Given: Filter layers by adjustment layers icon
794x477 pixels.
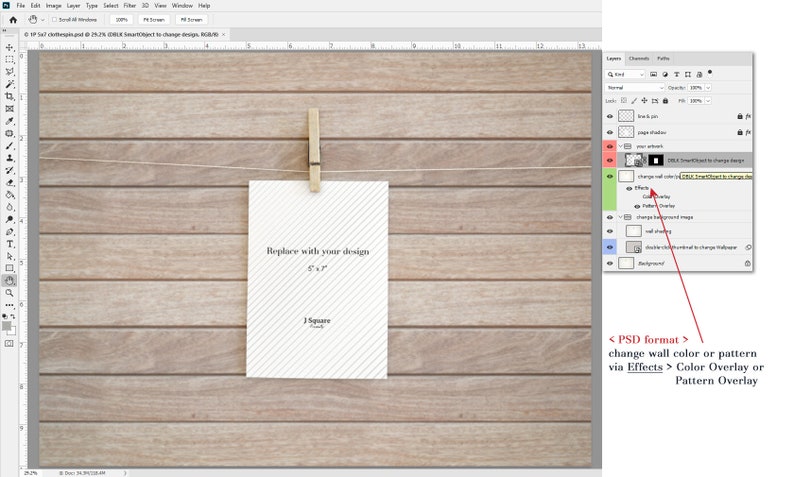Looking at the screenshot, I should click(665, 74).
